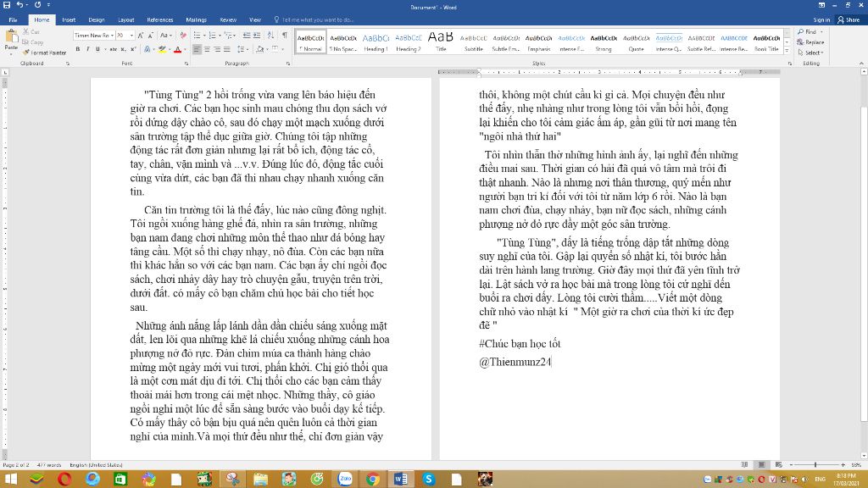This screenshot has width=868, height=488.
Task: Apply the Title style
Action: click(x=441, y=42)
